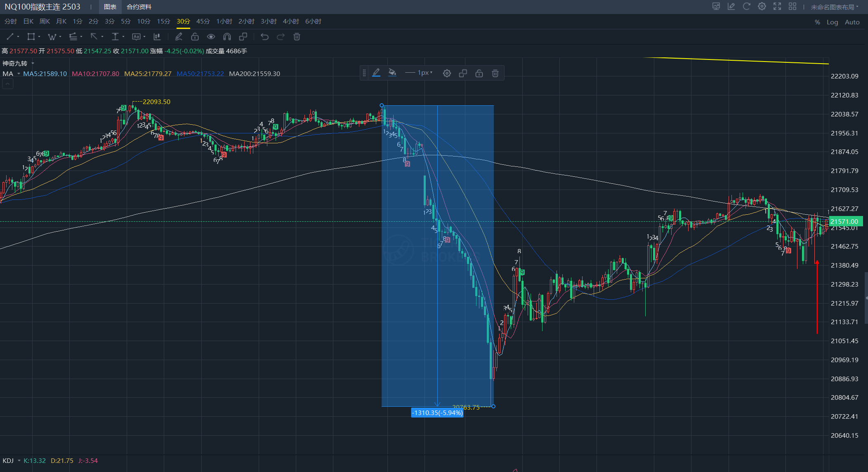The image size is (868, 472).
Task: Select the wave pattern W tool
Action: click(x=52, y=37)
